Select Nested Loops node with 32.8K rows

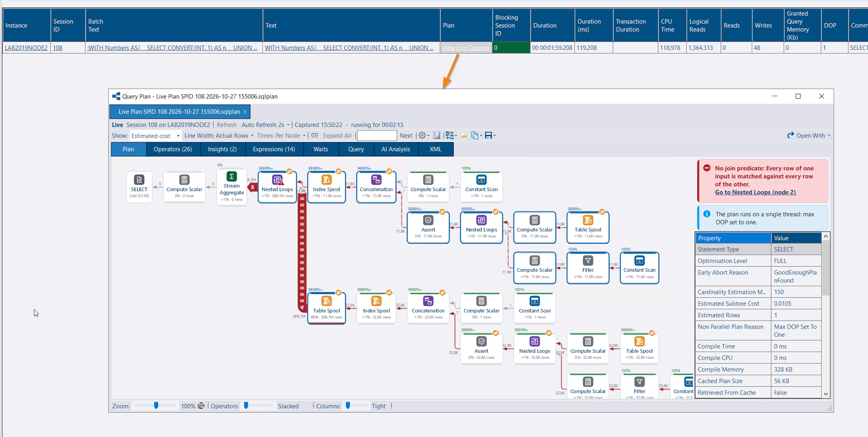[x=535, y=349]
